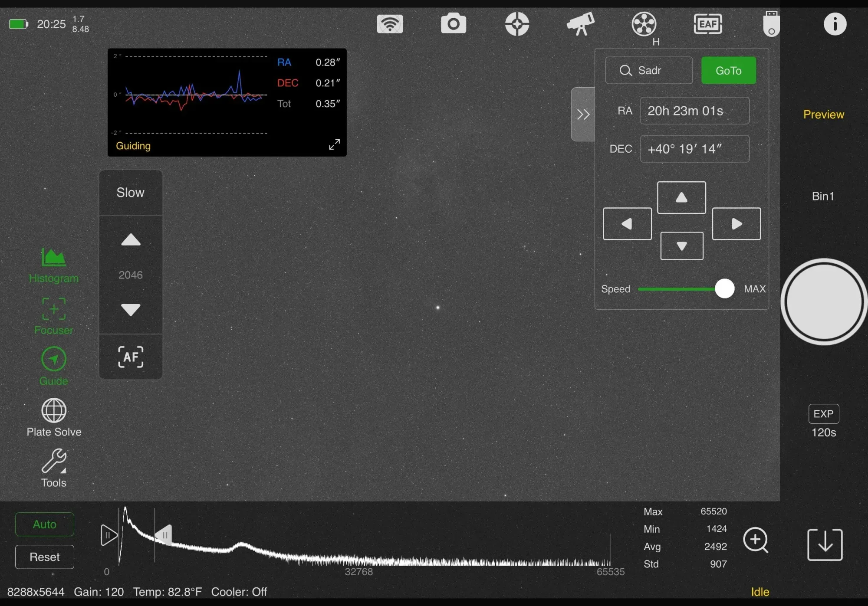Open the Tools submenu
The height and width of the screenshot is (606, 868).
tap(53, 468)
